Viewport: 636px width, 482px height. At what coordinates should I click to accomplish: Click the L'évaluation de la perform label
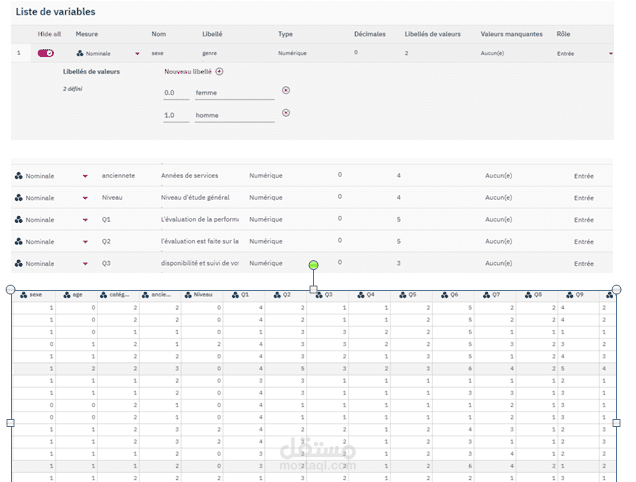pos(200,219)
